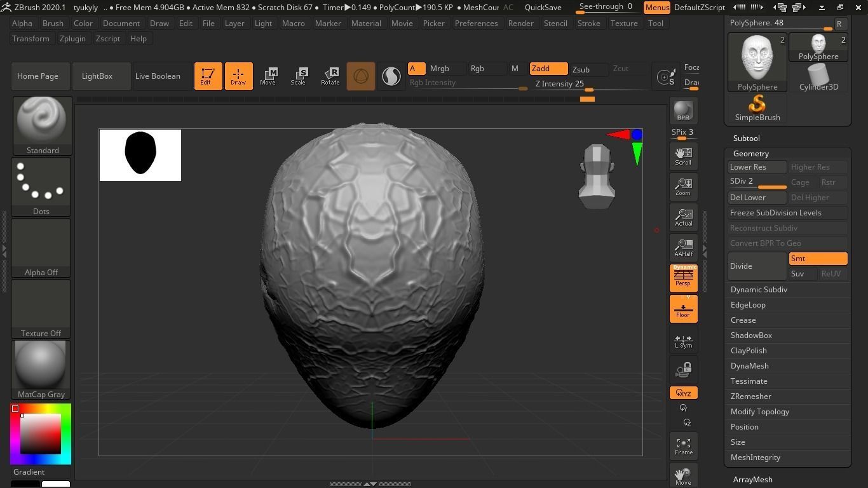
Task: Click the round icon right of Rotate
Action: click(360, 76)
